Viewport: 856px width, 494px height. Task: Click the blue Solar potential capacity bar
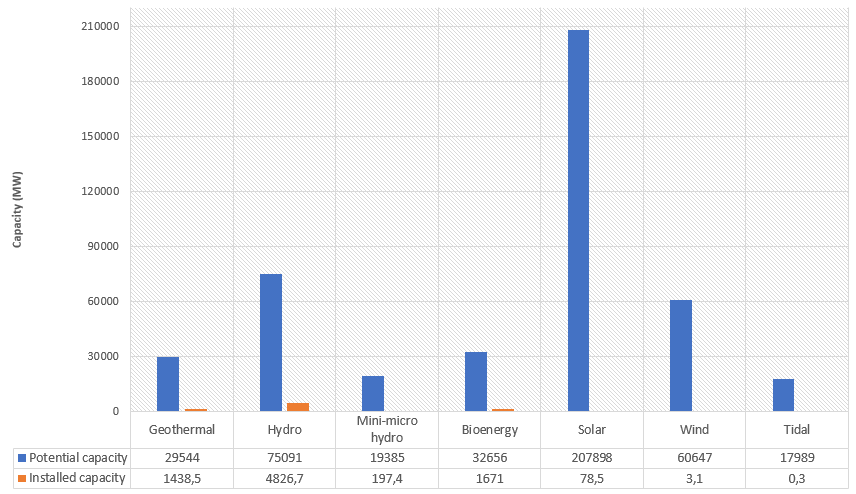(x=578, y=220)
